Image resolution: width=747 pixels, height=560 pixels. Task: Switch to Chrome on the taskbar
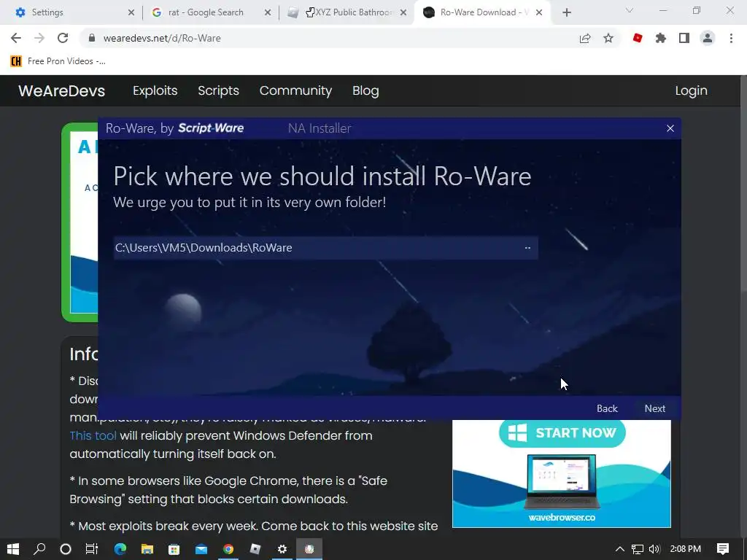coord(228,549)
